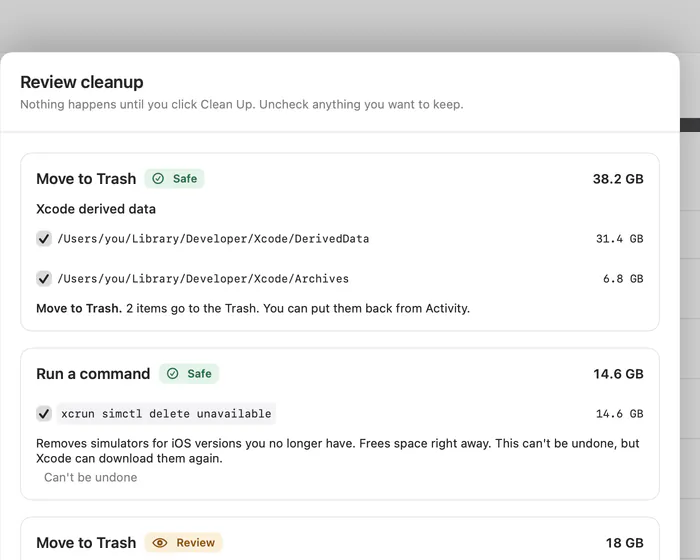Click the Can't be undone label
The width and height of the screenshot is (700, 560).
pyautogui.click(x=91, y=477)
